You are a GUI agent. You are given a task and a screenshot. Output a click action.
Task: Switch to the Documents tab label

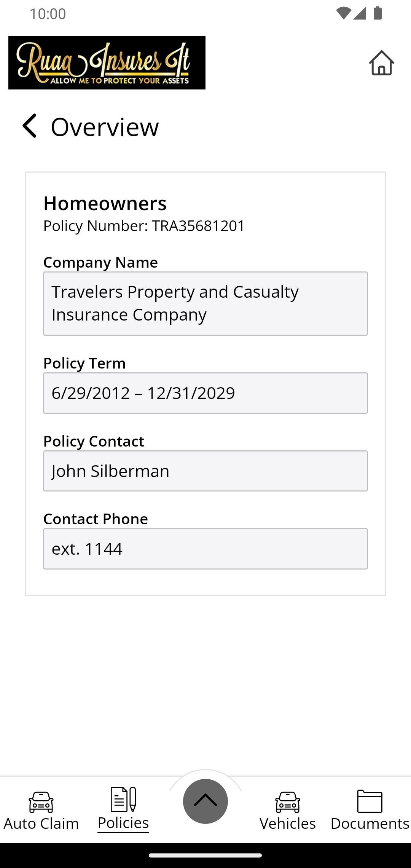pos(370,823)
